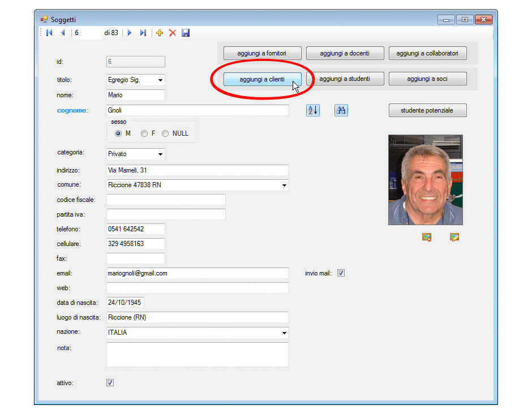This screenshot has width=532, height=414.
Task: Click the telefono field
Action: coord(136,229)
